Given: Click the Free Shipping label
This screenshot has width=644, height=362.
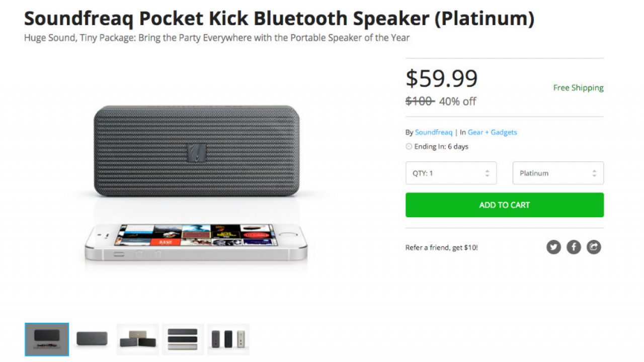Looking at the screenshot, I should pyautogui.click(x=578, y=88).
